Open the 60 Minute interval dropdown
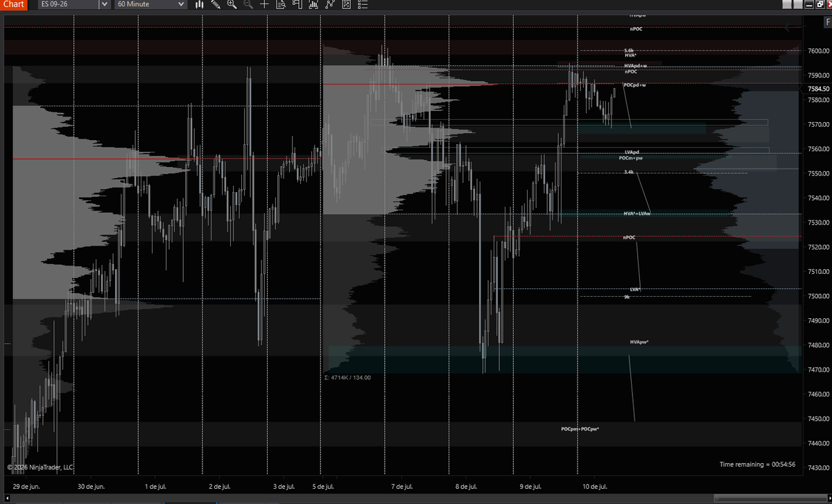This screenshot has width=832, height=504. (150, 4)
